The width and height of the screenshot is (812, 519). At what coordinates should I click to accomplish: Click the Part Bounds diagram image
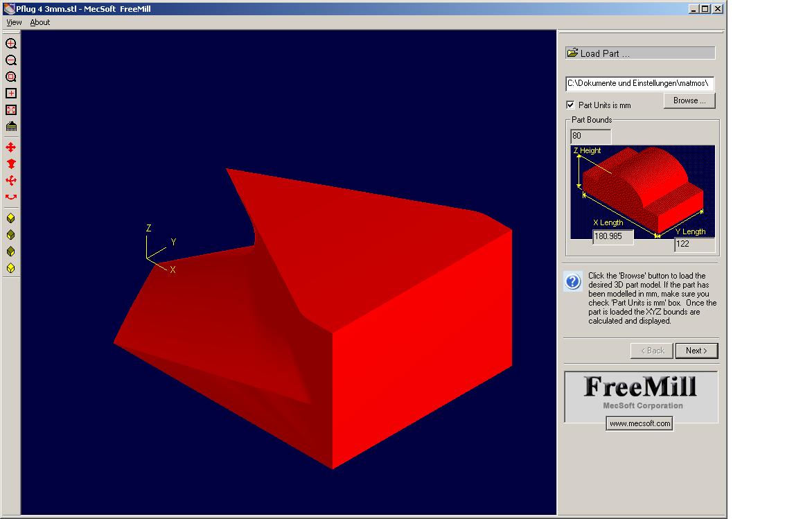tap(643, 192)
